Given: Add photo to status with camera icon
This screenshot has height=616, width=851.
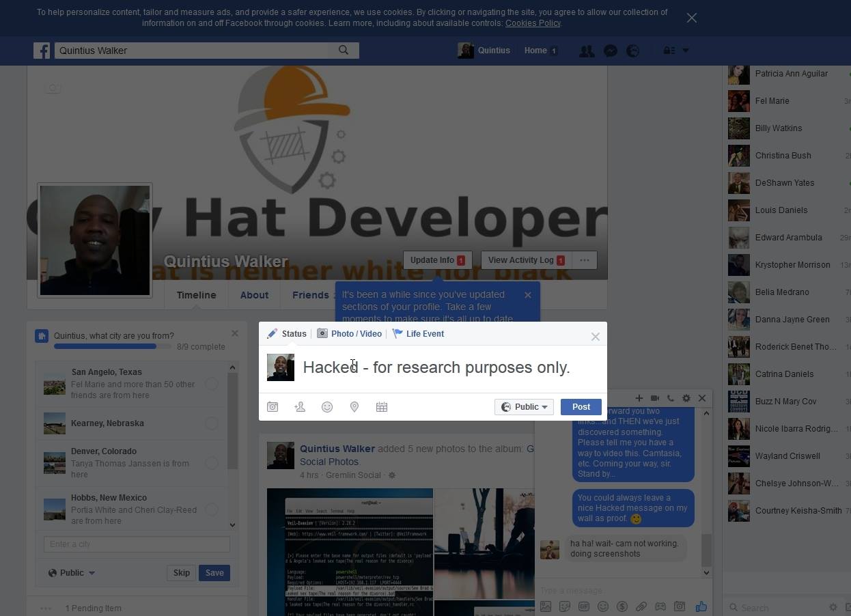Looking at the screenshot, I should point(273,407).
